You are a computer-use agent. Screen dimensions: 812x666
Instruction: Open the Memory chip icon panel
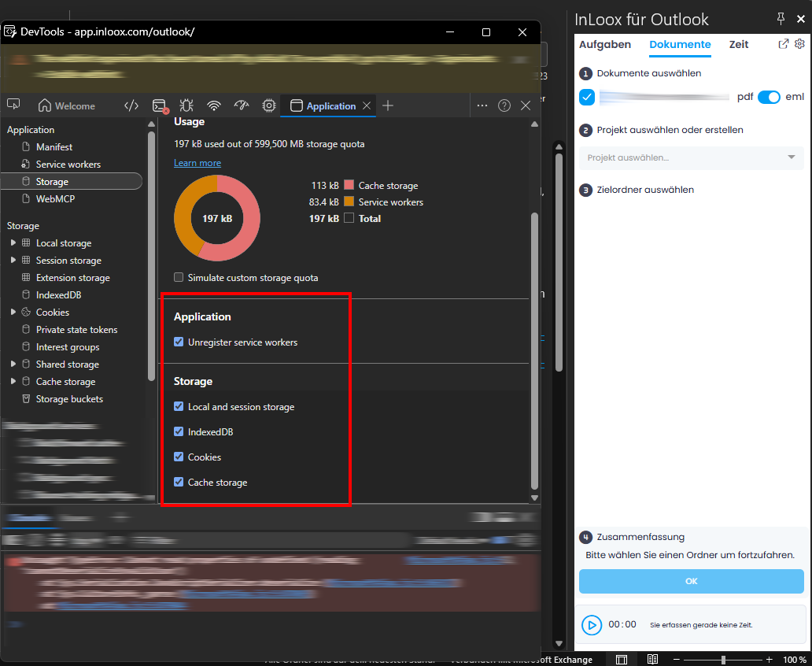[269, 105]
